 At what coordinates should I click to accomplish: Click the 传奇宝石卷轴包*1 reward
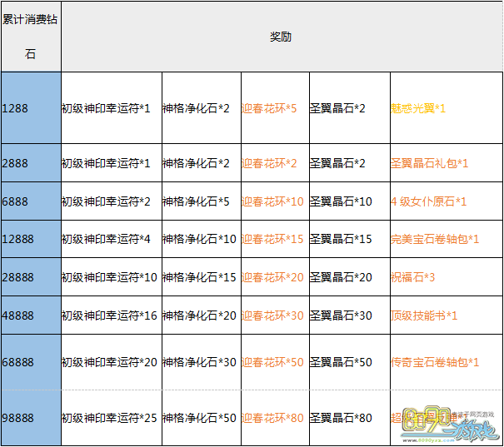point(434,362)
